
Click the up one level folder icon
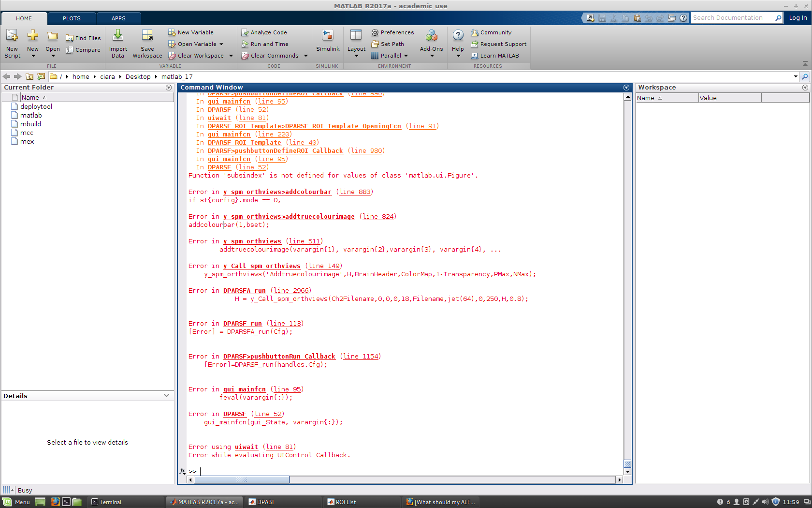coord(29,76)
